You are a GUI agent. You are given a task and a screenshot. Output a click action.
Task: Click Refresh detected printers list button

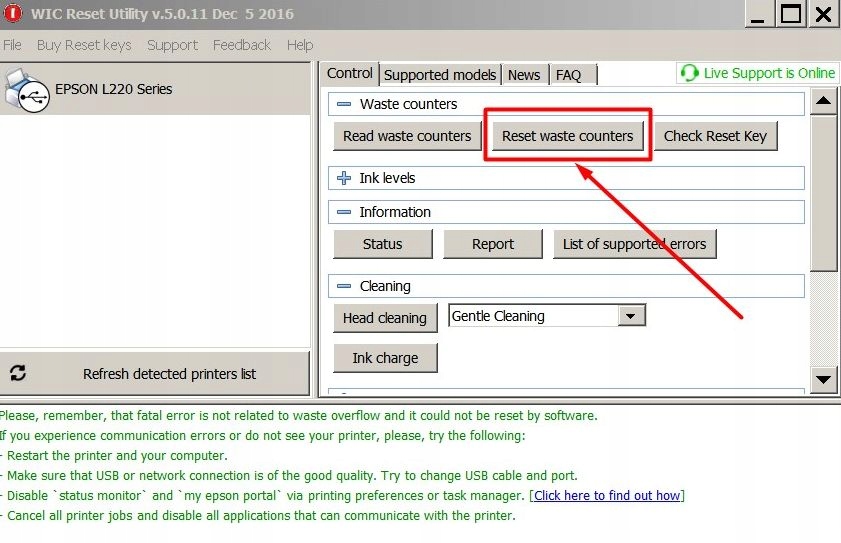pyautogui.click(x=154, y=373)
